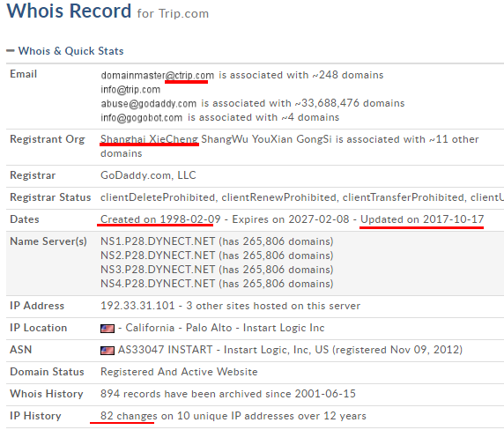
Task: Select the info@trip.com email text
Action: 130,89
